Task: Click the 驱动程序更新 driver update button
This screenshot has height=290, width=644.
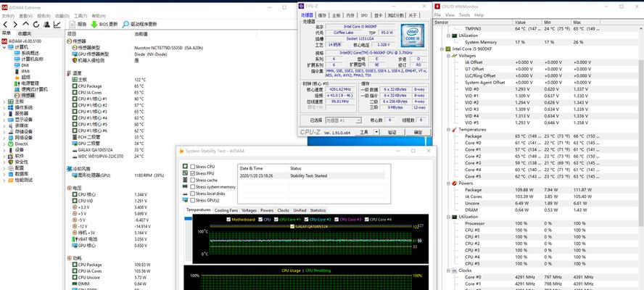Action: click(139, 24)
